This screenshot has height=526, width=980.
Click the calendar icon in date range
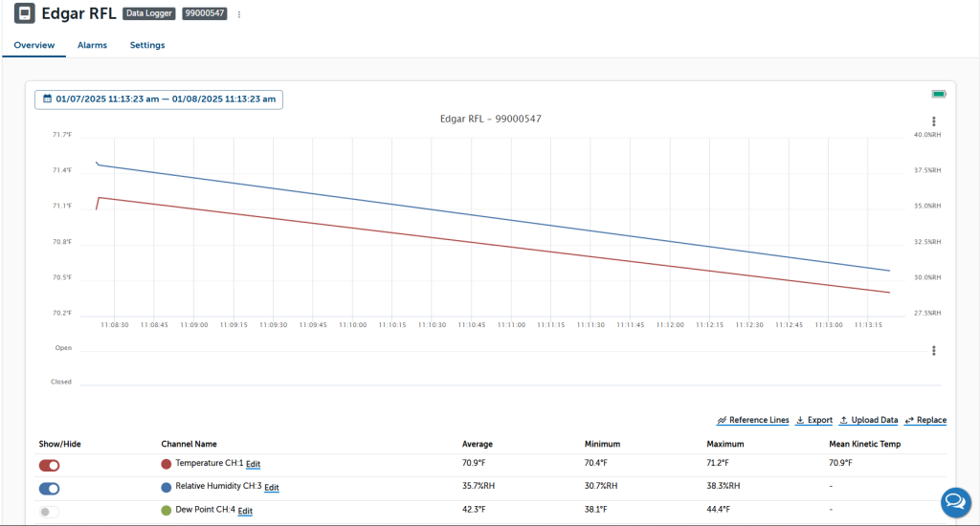(46, 99)
